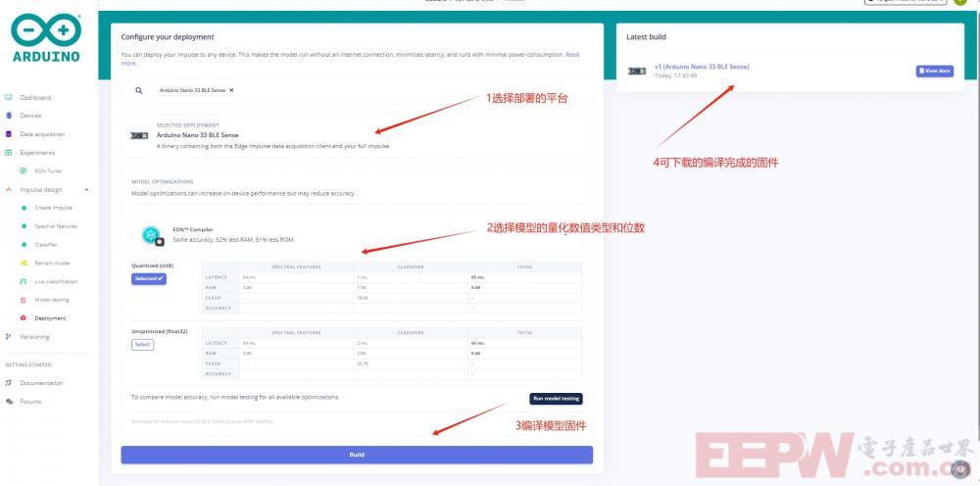This screenshot has height=486, width=980.
Task: Click the Documentation icon
Action: coord(8,383)
